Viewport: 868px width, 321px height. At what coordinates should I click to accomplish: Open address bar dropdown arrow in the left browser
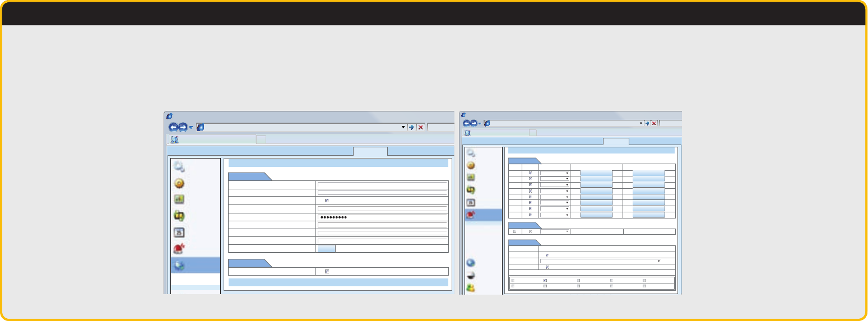coord(403,128)
